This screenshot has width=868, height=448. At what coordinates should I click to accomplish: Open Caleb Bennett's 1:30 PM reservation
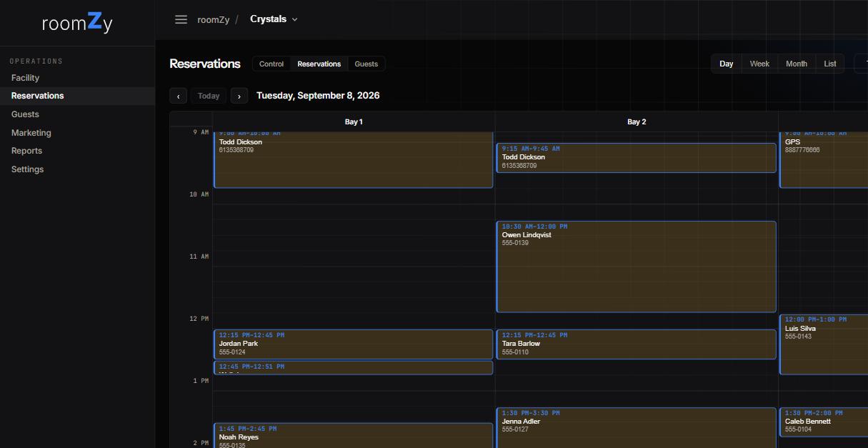824,422
